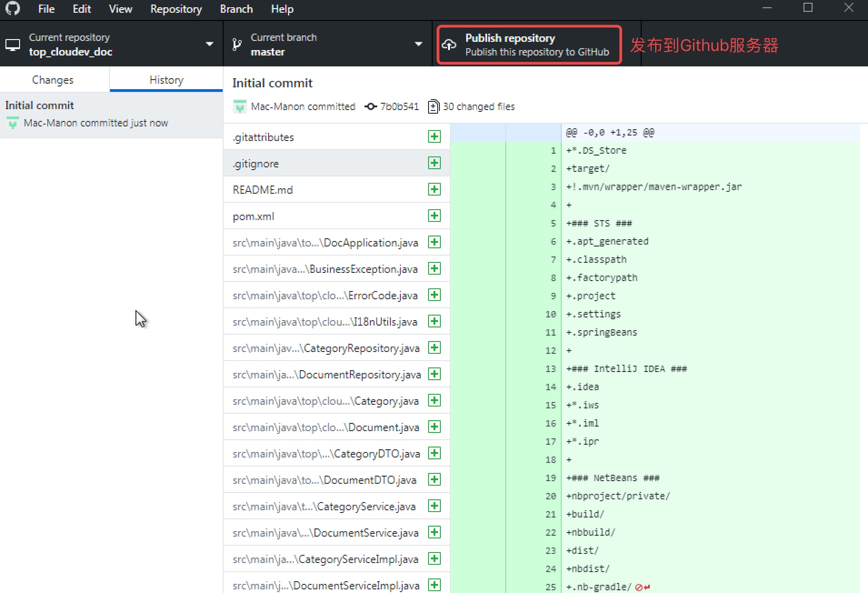Image resolution: width=868 pixels, height=593 pixels.
Task: Click added icon for CategoryService.java
Action: point(434,506)
